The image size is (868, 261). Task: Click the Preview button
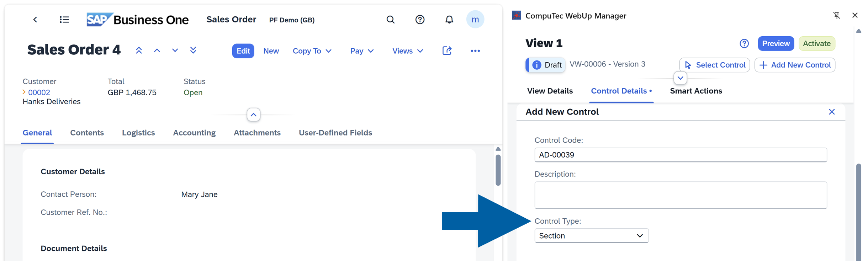click(x=776, y=43)
